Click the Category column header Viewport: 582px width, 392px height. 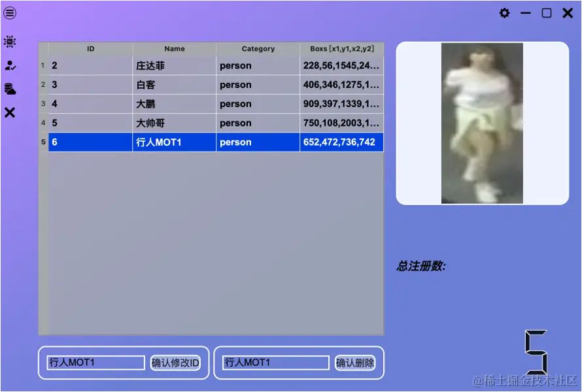[258, 48]
